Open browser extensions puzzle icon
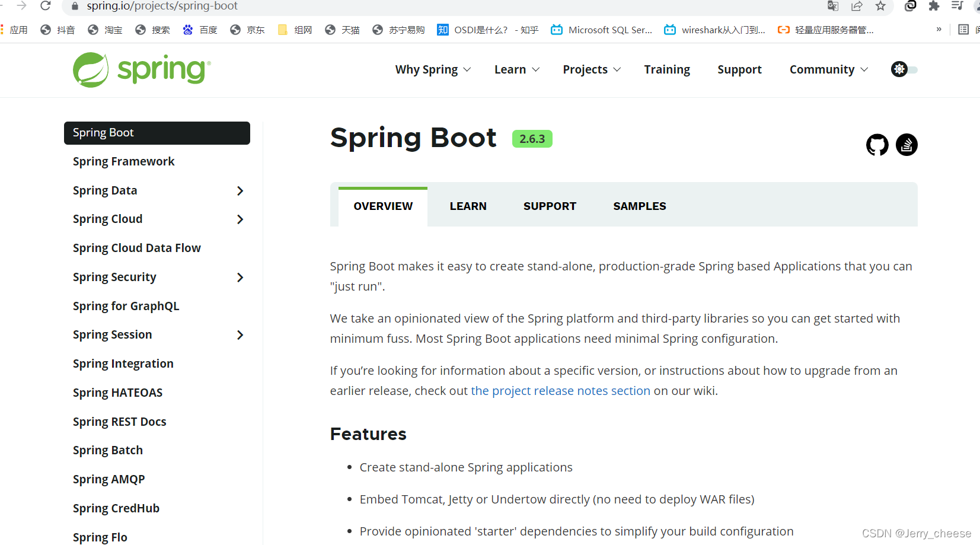Screen dimensions: 980x545 934,6
